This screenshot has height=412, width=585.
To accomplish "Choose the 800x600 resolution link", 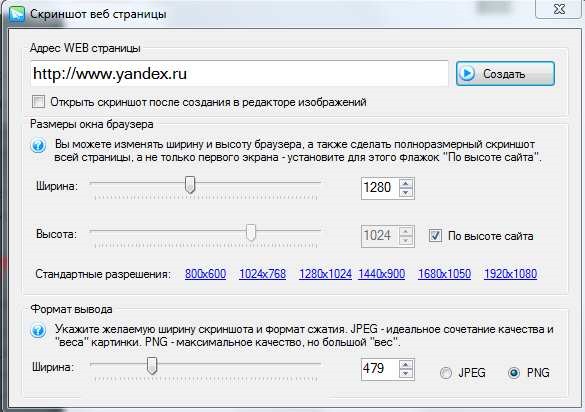I will tap(206, 274).
